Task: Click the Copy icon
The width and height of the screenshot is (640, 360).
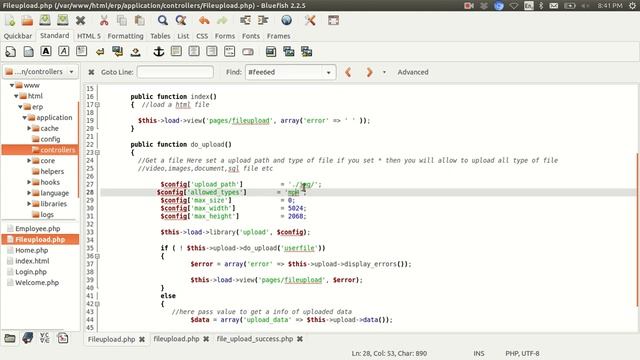Action: [122, 20]
